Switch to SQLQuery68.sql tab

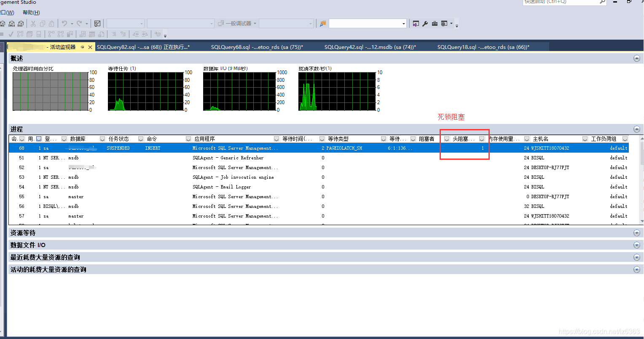[257, 47]
